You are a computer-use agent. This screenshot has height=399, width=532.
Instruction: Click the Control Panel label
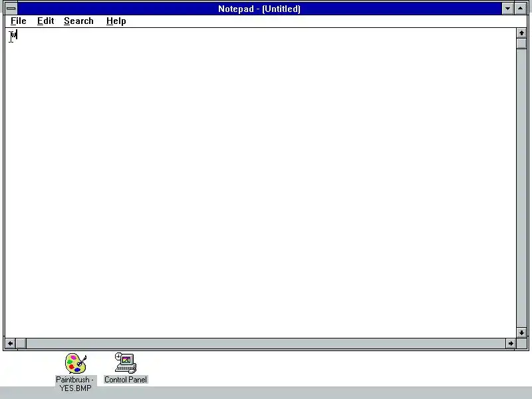[x=126, y=380]
